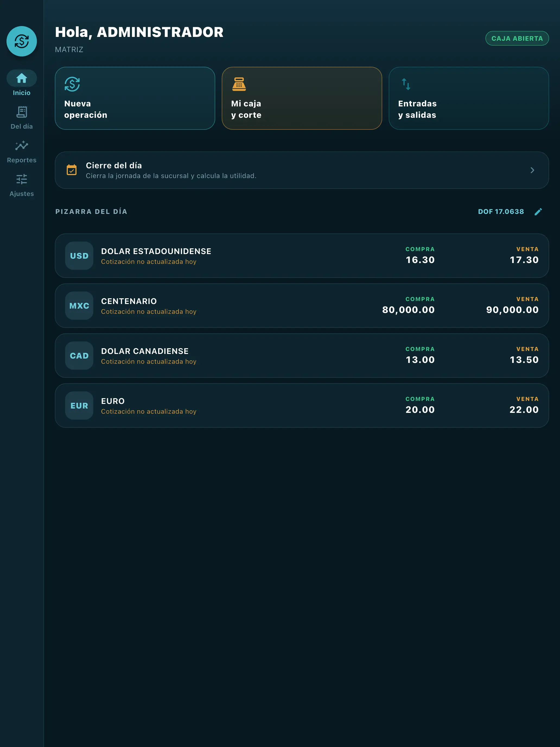This screenshot has height=747, width=560.
Task: Open the Ajustes sliders icon
Action: pyautogui.click(x=22, y=179)
